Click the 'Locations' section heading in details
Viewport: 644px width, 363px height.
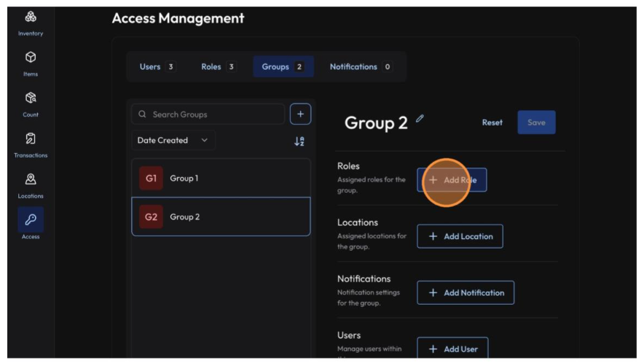tap(357, 222)
